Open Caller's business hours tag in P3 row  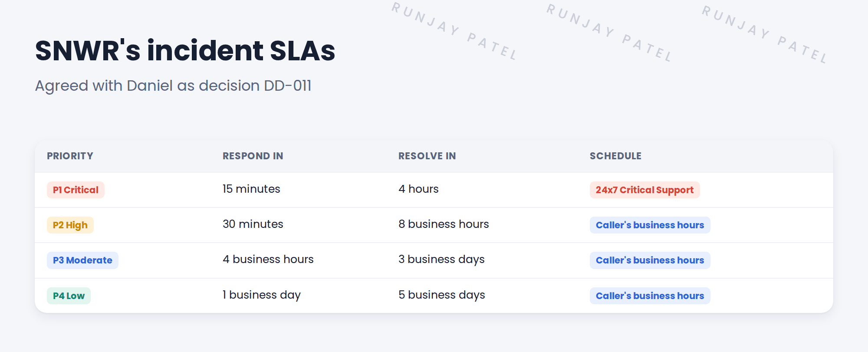(x=650, y=260)
